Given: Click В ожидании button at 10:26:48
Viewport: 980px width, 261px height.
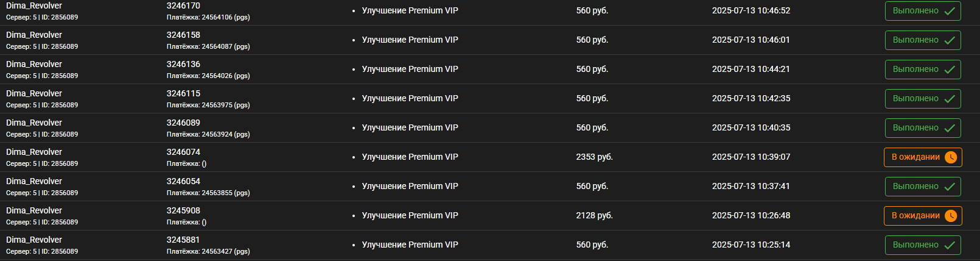Looking at the screenshot, I should click(923, 216).
